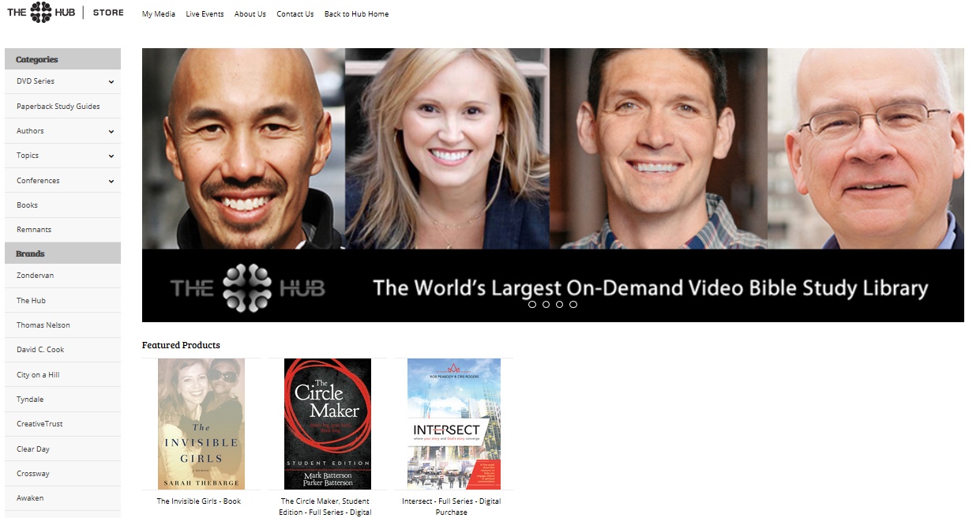Image resolution: width=980 pixels, height=518 pixels.
Task: Go to About Us page
Action: [x=250, y=14]
